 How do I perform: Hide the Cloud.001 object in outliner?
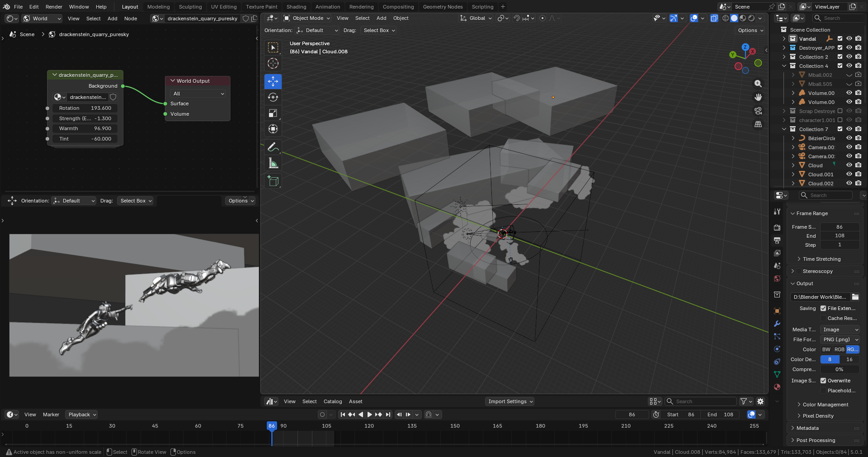pyautogui.click(x=849, y=174)
